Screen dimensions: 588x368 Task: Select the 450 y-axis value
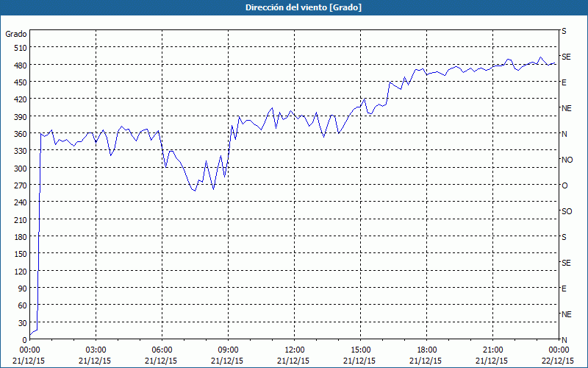[x=21, y=82]
